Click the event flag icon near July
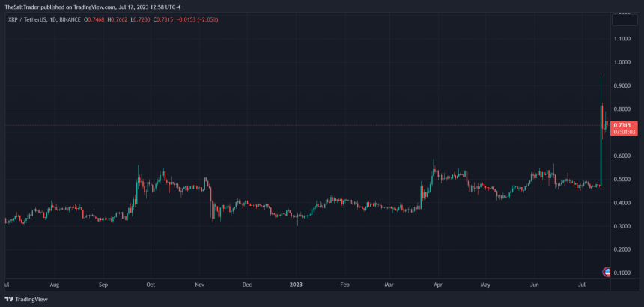Viewport: 644px width, 307px height. coord(607,272)
